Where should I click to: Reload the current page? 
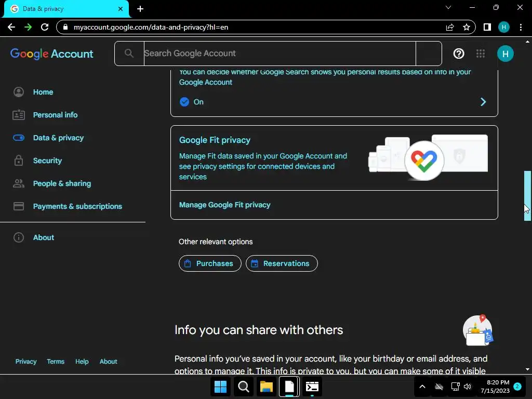click(45, 27)
